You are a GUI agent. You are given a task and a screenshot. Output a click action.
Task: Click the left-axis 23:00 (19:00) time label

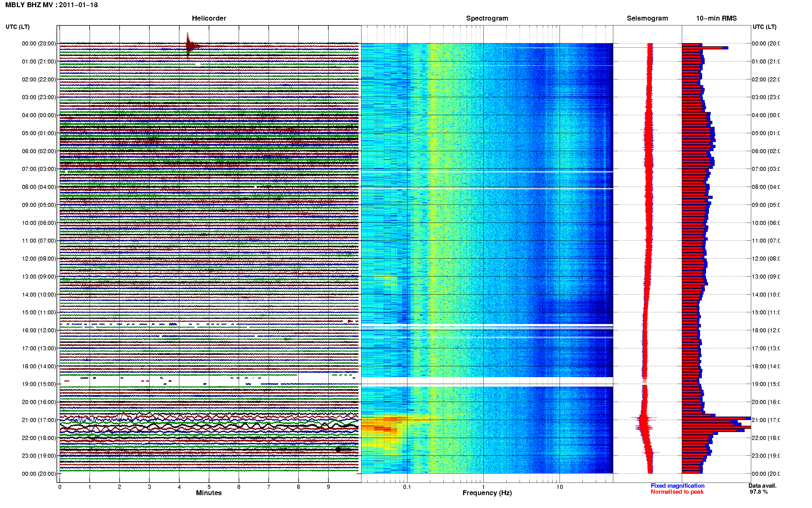39,456
